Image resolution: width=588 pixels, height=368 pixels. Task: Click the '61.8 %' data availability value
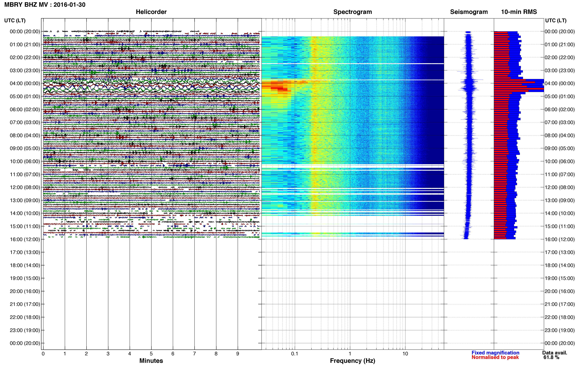pyautogui.click(x=552, y=357)
